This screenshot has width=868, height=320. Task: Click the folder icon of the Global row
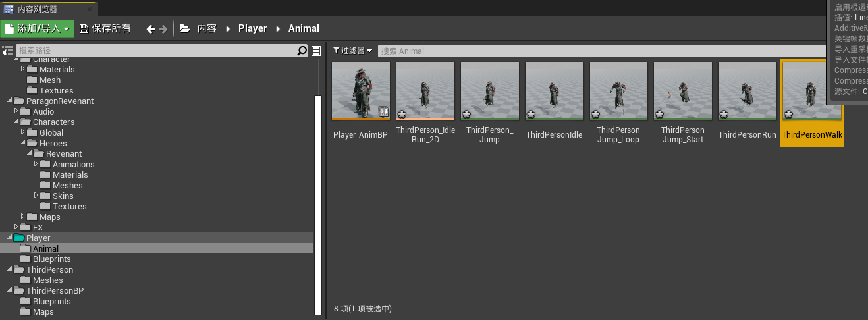pos(32,132)
